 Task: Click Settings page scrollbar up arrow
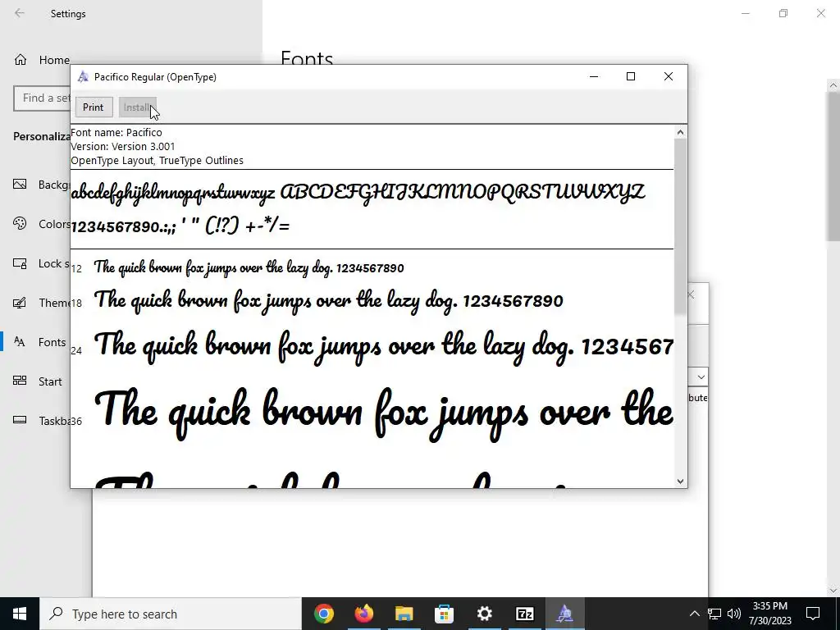tap(833, 85)
